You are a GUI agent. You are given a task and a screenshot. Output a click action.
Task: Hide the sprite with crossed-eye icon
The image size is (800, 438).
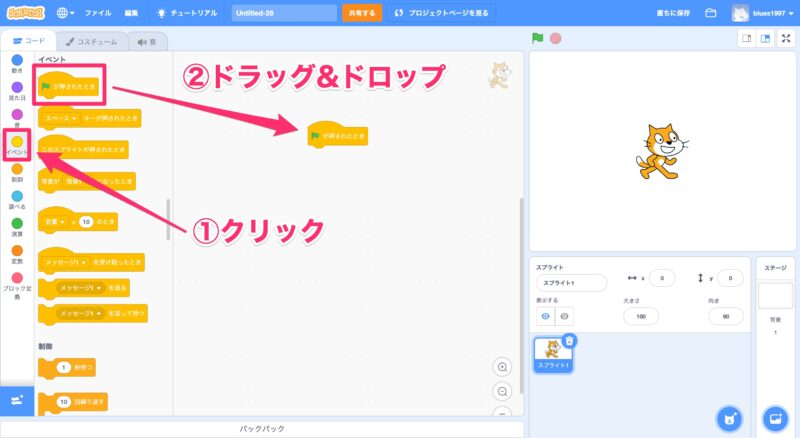coord(565,316)
